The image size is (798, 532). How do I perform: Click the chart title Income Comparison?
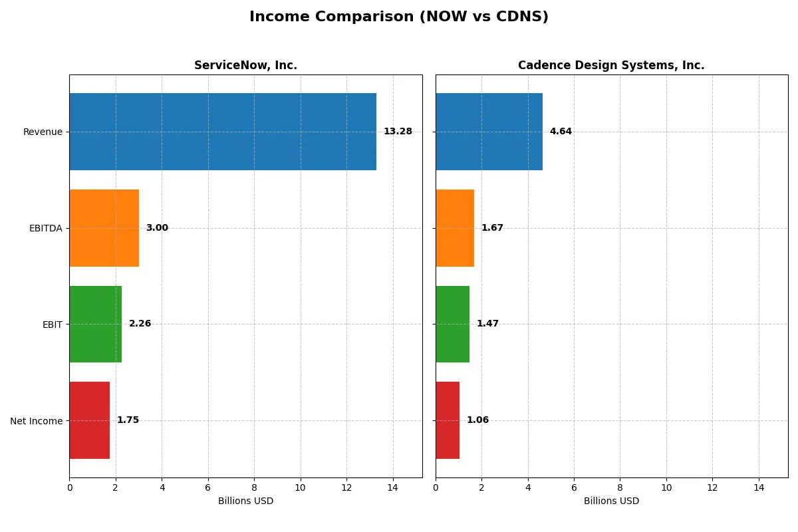399,17
